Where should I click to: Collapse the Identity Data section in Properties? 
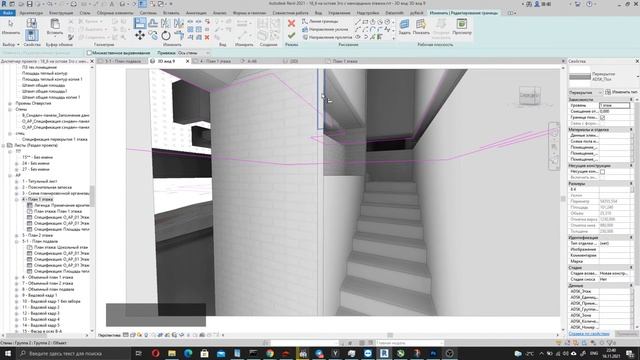(631, 238)
